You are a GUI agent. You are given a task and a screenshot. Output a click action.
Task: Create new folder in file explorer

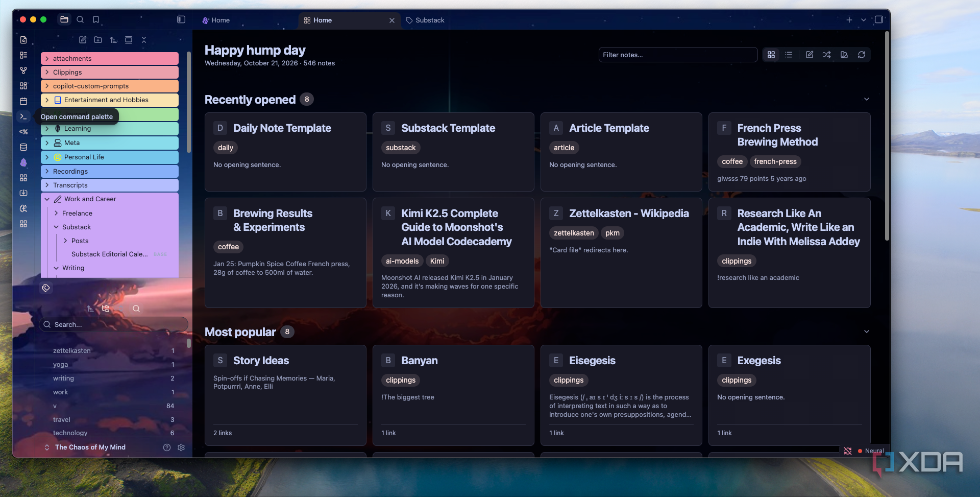point(98,40)
